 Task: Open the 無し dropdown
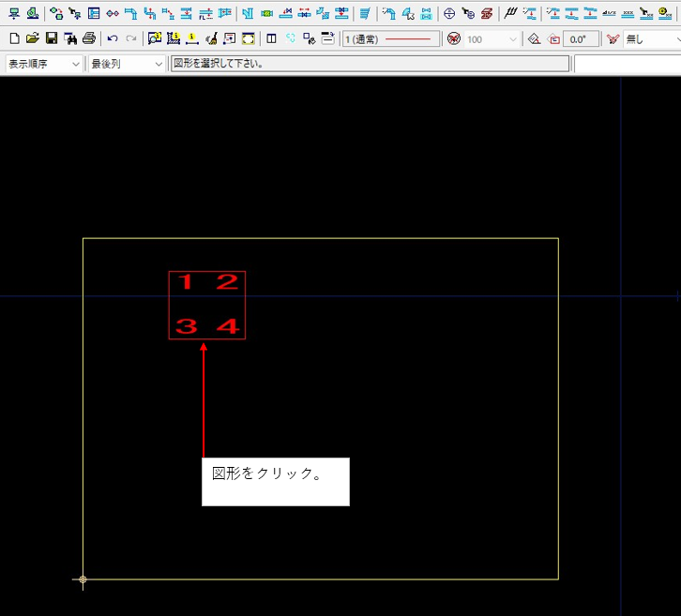(653, 39)
